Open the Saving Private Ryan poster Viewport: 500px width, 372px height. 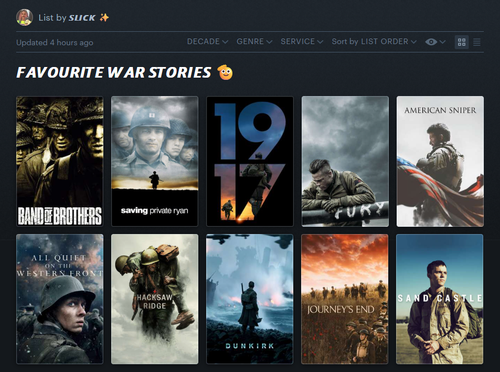155,161
